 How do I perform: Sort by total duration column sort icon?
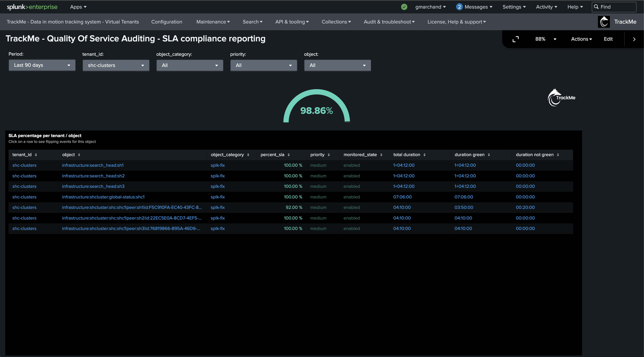424,155
